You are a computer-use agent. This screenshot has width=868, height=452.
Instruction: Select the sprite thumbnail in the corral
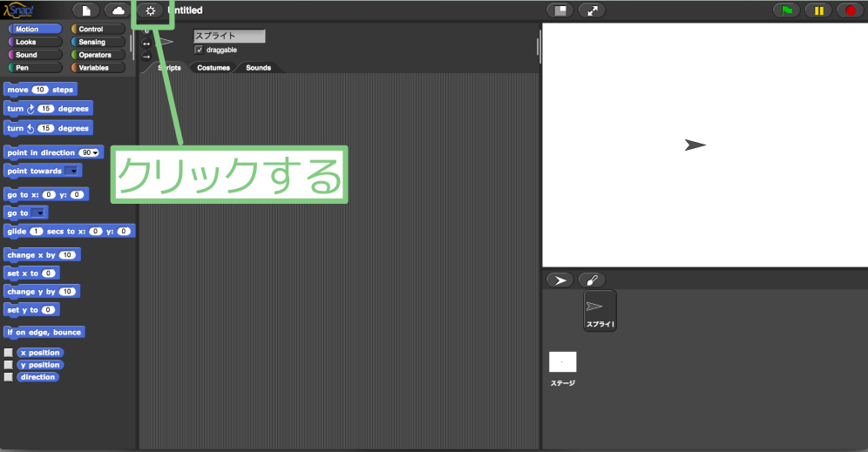click(x=600, y=310)
